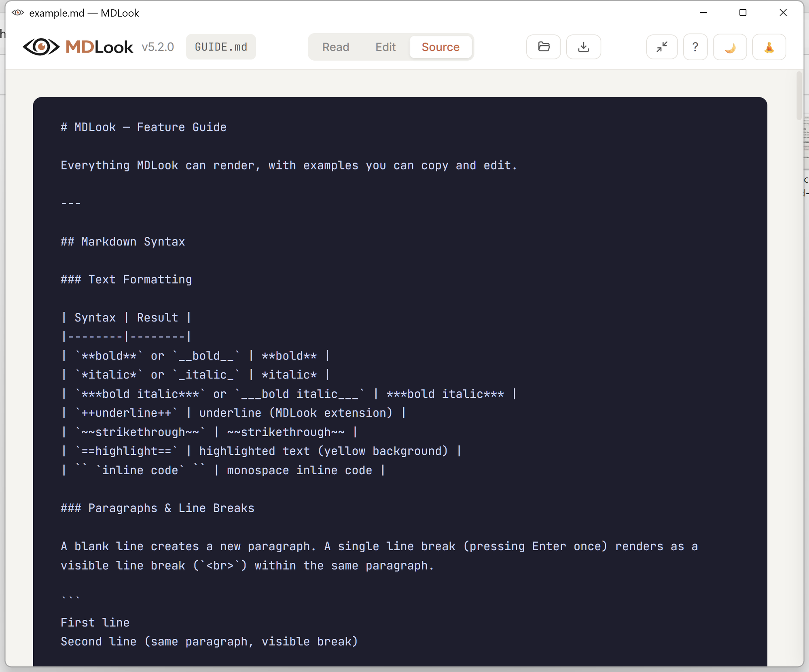Click the '**bold**' table row
809x672 pixels.
pos(195,356)
